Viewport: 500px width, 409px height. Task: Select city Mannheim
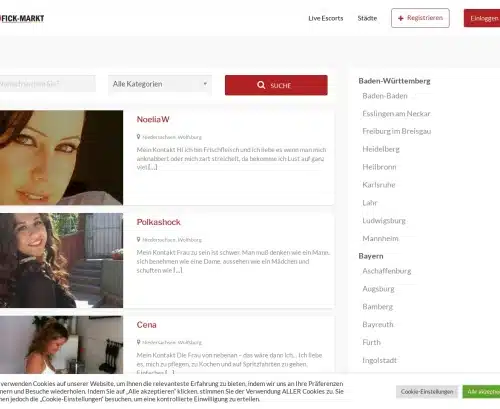pos(380,239)
